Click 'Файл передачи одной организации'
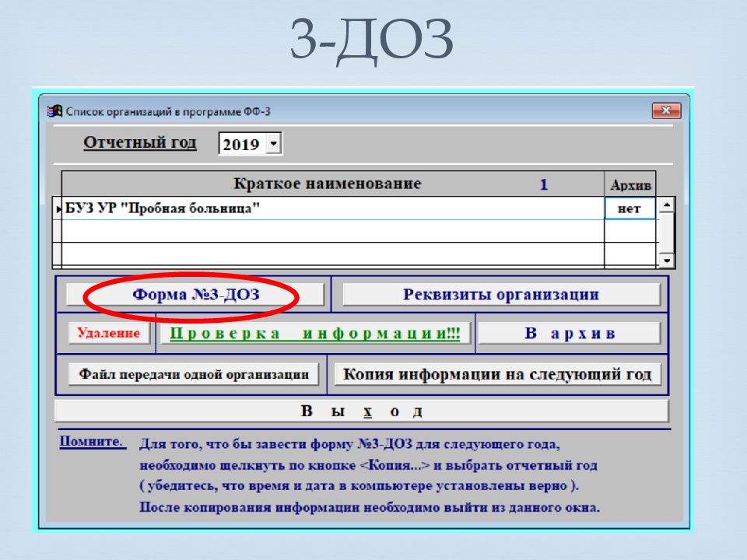 tap(194, 374)
